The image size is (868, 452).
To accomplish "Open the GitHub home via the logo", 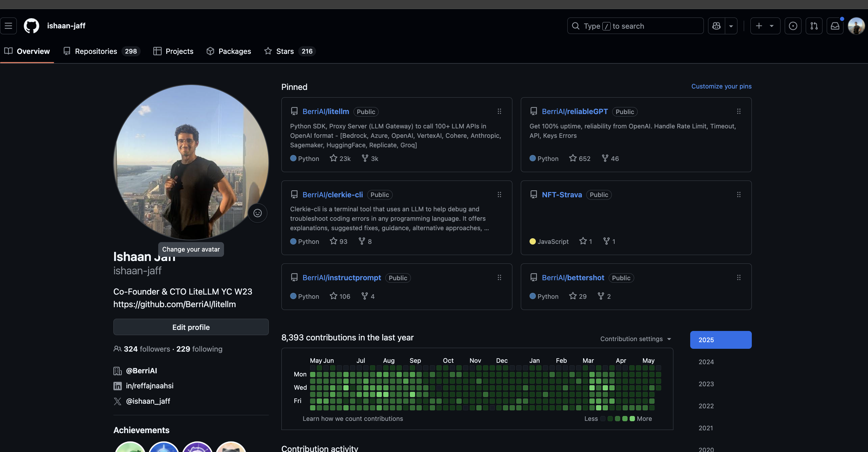I will tap(31, 26).
